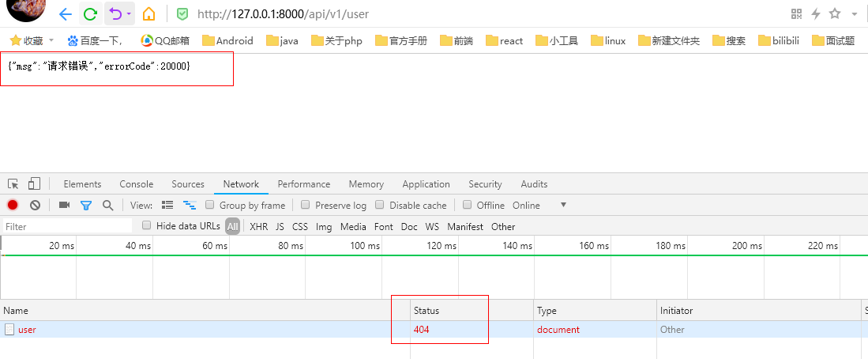The height and width of the screenshot is (359, 868).
Task: Enable Preserve log checkbox
Action: tap(305, 205)
